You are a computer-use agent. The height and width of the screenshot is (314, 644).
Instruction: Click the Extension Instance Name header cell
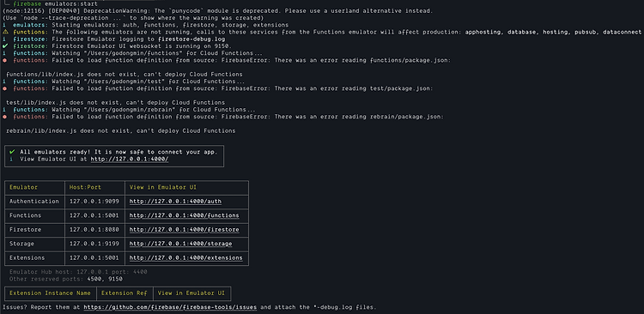[50, 293]
